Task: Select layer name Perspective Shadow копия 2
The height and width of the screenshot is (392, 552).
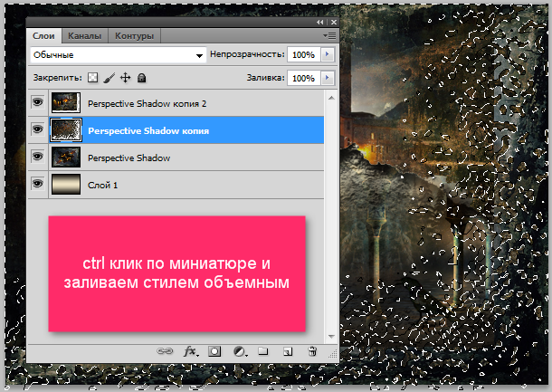Action: point(148,104)
